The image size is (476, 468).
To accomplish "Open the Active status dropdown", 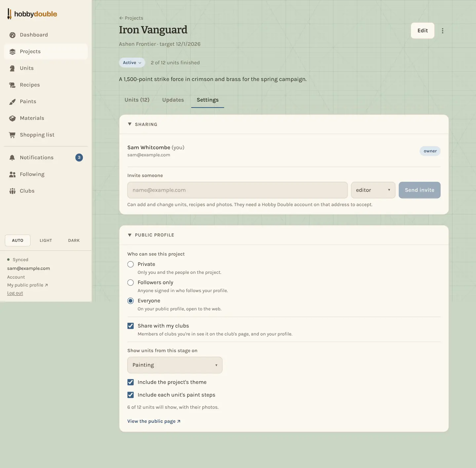I will tap(132, 63).
